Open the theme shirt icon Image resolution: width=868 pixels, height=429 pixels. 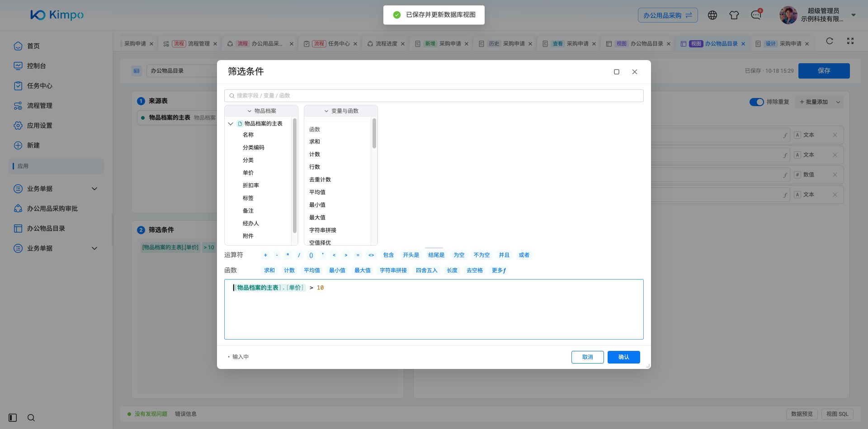point(734,15)
